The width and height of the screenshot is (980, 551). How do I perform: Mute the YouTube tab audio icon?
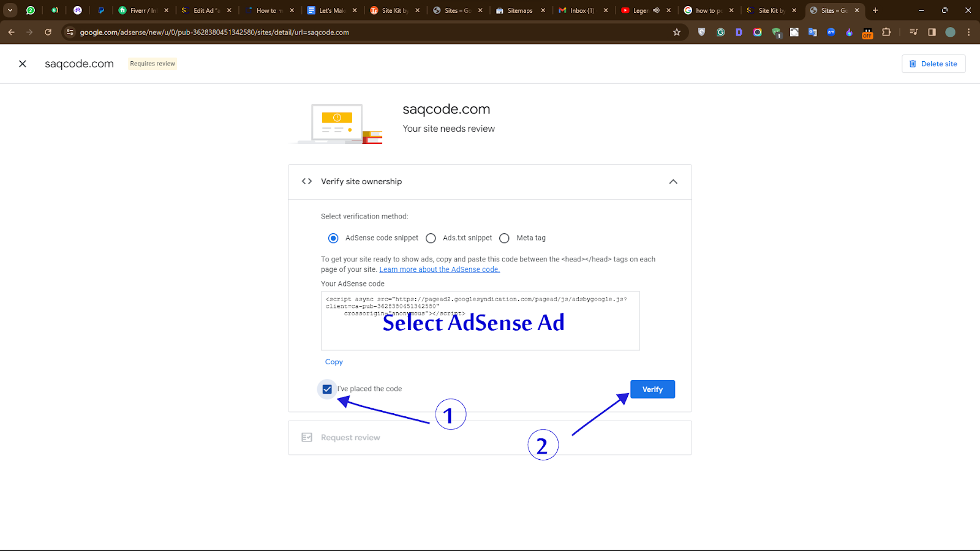pos(657,10)
